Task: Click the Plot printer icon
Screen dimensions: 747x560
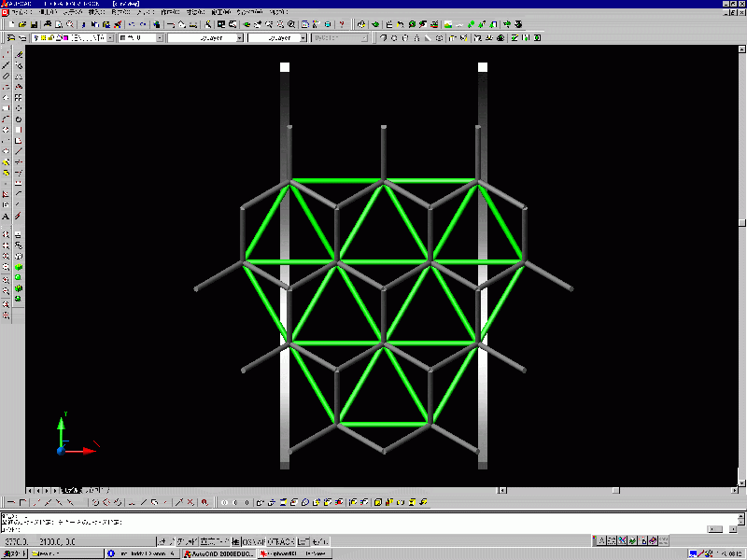Action: pos(48,24)
